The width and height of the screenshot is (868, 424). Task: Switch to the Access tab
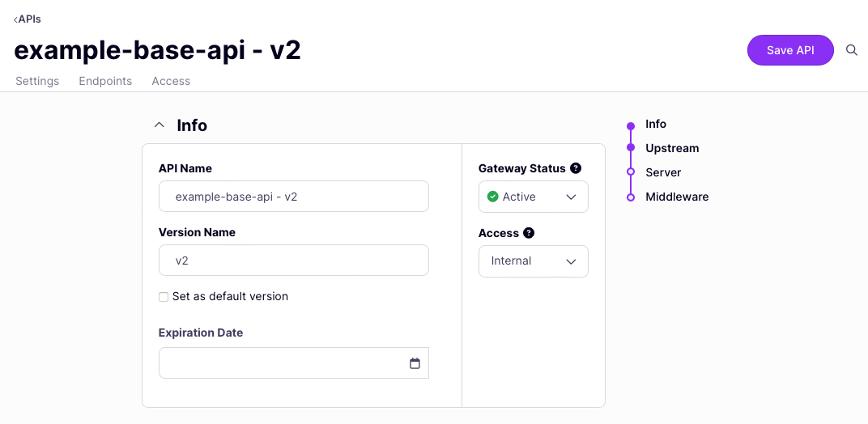point(171,81)
